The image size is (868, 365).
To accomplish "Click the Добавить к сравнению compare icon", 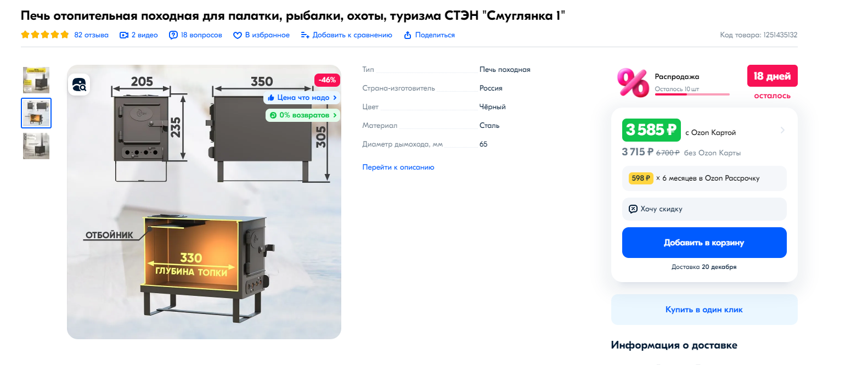I will click(x=305, y=35).
